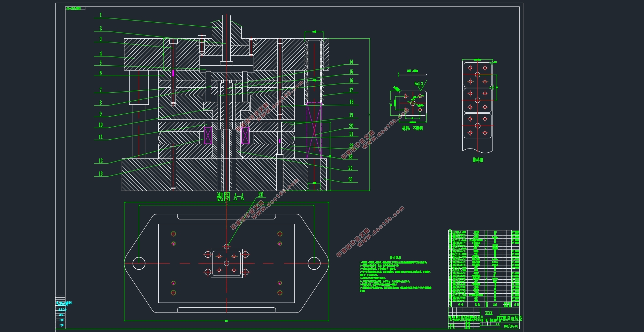This screenshot has width=644, height=332.
Task: Click part callout number 17
Action: pos(351,90)
